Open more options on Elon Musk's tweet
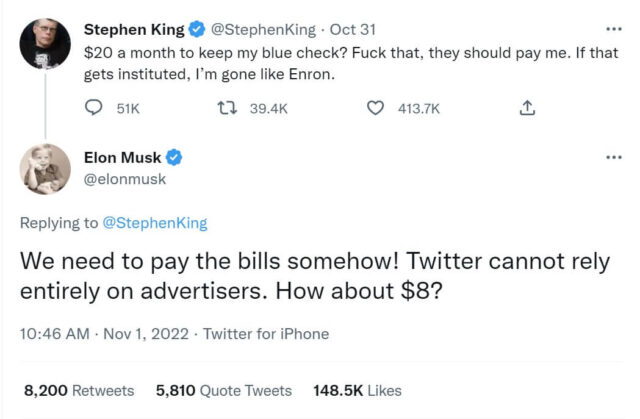Screen dimensions: 640x419 coord(613,157)
